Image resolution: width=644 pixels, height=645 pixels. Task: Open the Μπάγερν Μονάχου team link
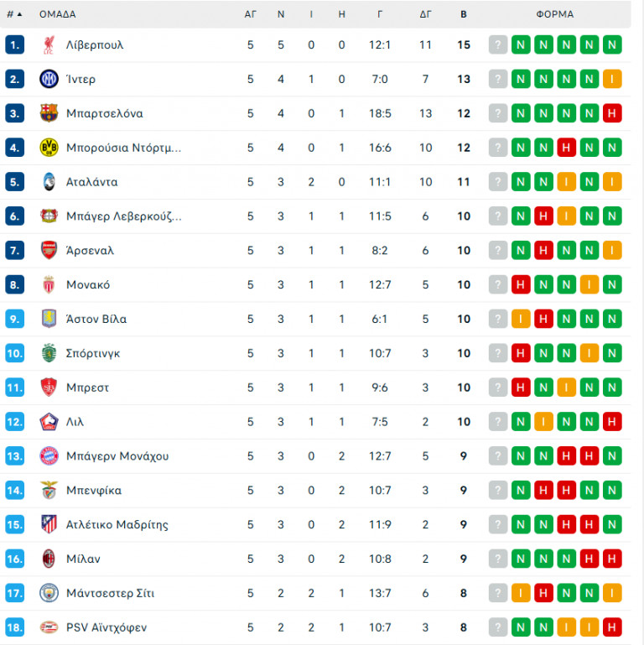117,456
